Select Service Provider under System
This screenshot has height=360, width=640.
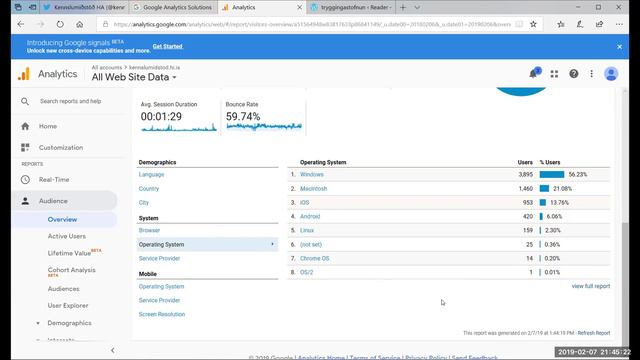(x=159, y=259)
